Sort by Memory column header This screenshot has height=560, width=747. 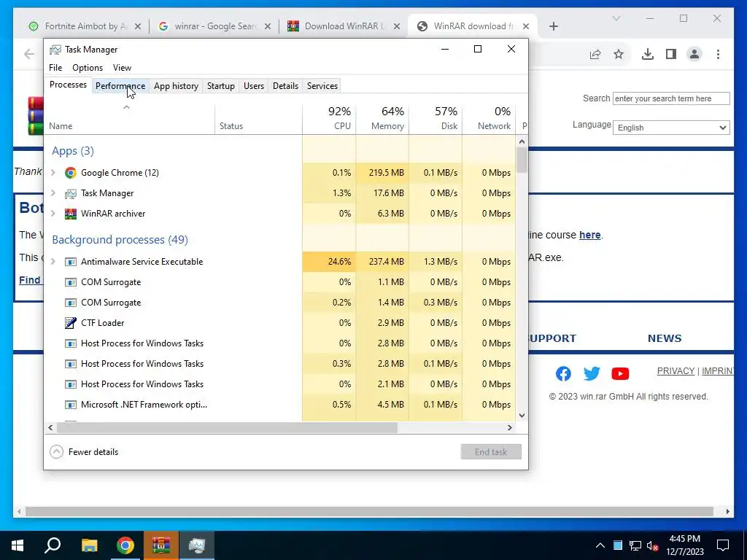pos(382,117)
